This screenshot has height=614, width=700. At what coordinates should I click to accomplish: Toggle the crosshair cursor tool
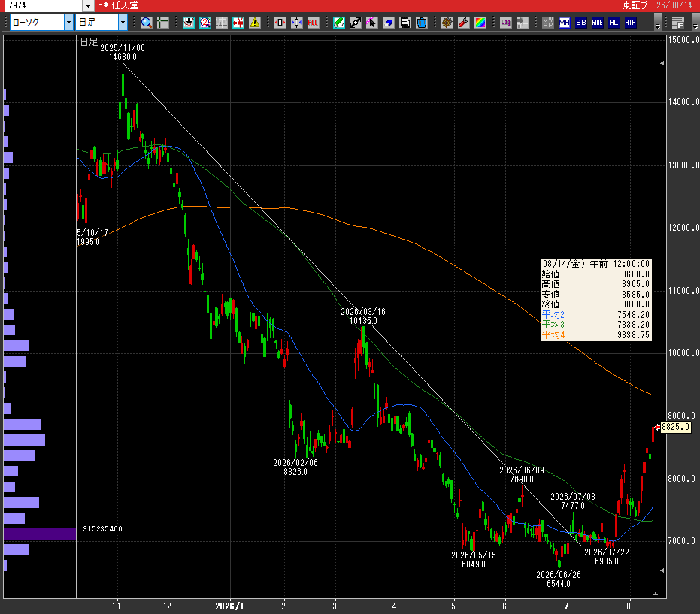tap(163, 23)
